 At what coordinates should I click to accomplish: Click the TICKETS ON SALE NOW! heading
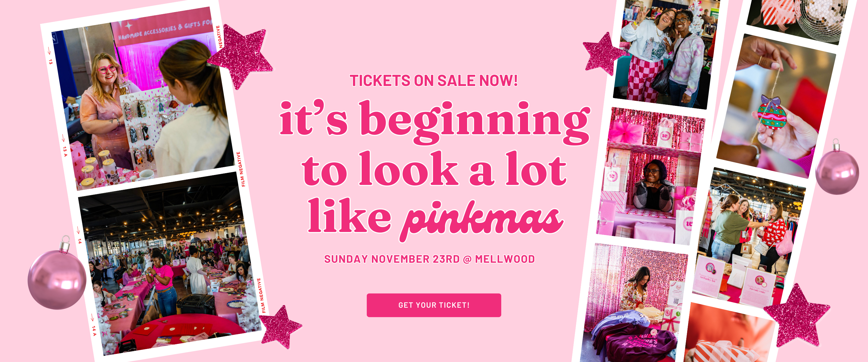pyautogui.click(x=434, y=81)
